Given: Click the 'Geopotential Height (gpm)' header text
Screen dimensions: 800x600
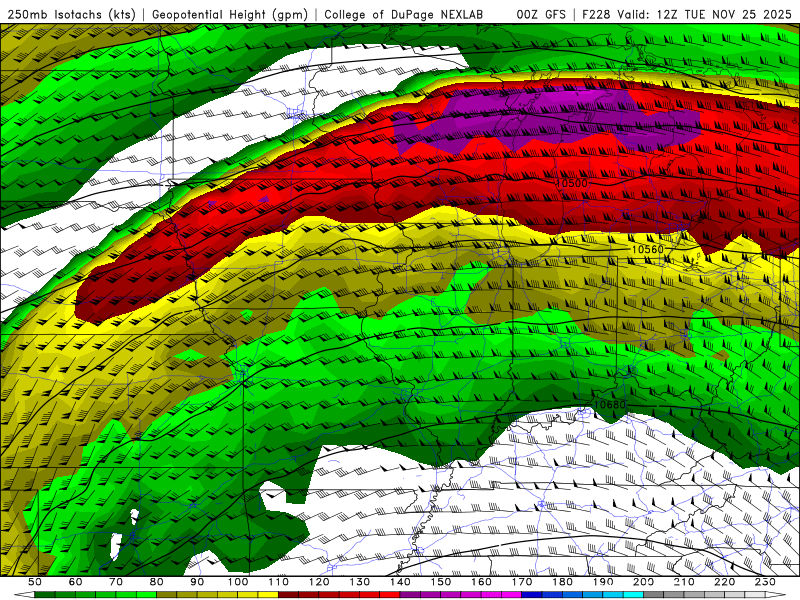Looking at the screenshot, I should (x=230, y=15).
